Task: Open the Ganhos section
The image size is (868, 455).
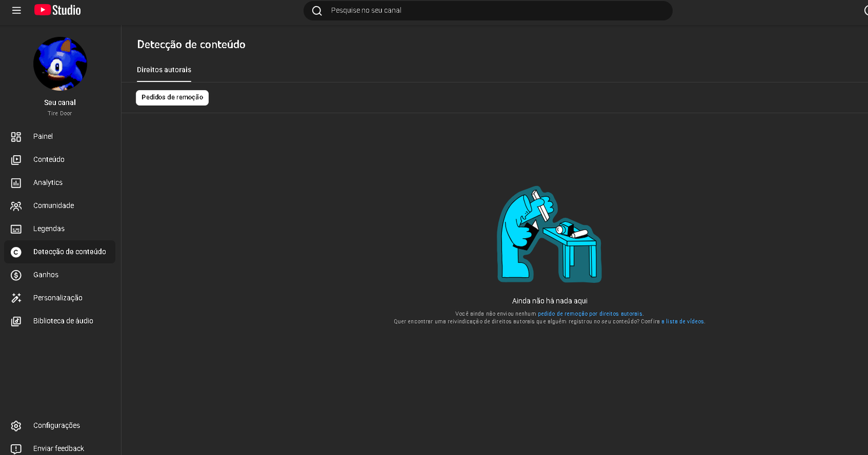Action: click(60, 275)
